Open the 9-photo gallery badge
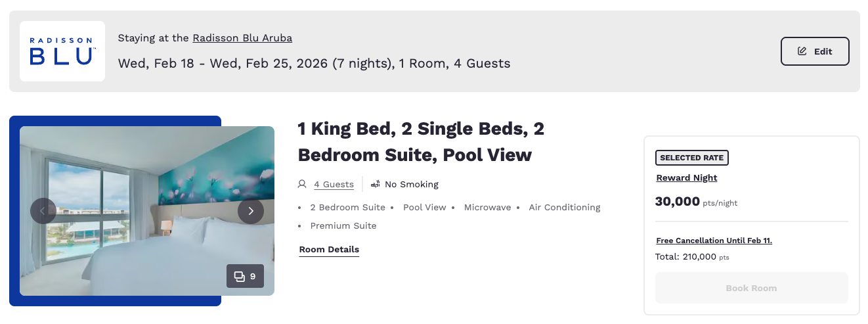This screenshot has width=868, height=324. (x=245, y=276)
